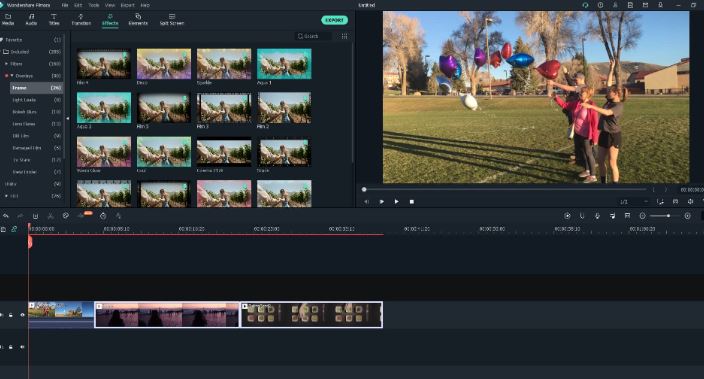Click the timeline zoom in plus icon
The image size is (704, 379).
click(x=687, y=216)
